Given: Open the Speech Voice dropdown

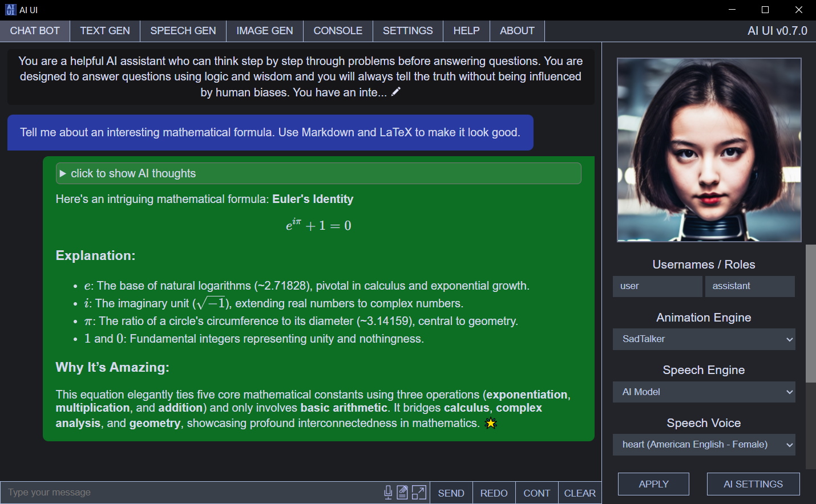Looking at the screenshot, I should click(x=704, y=445).
